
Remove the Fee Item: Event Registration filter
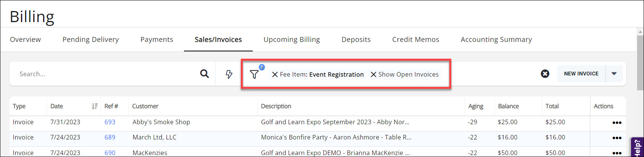click(275, 75)
